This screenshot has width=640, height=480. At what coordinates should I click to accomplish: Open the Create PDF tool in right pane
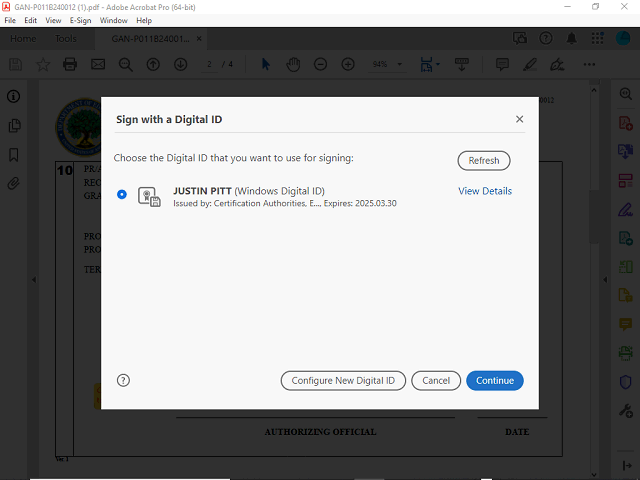pyautogui.click(x=626, y=123)
